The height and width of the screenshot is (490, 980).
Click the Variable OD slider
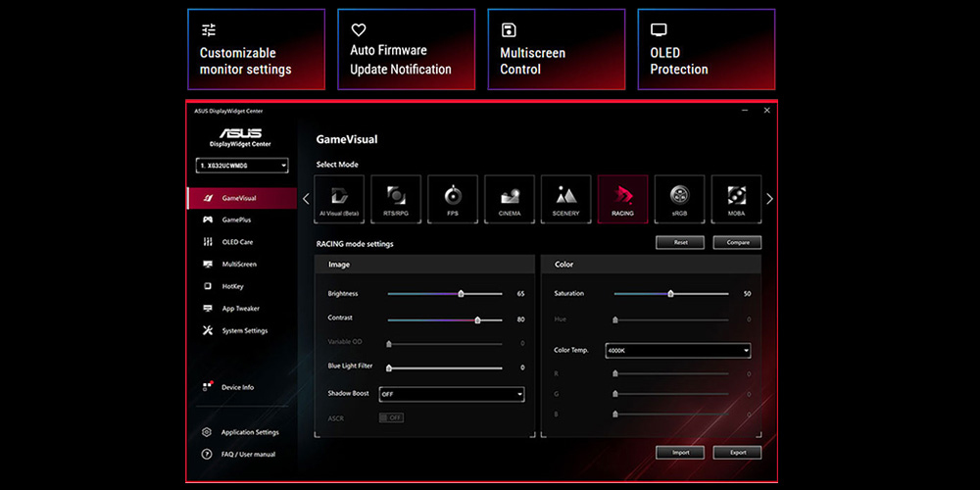coord(445,344)
